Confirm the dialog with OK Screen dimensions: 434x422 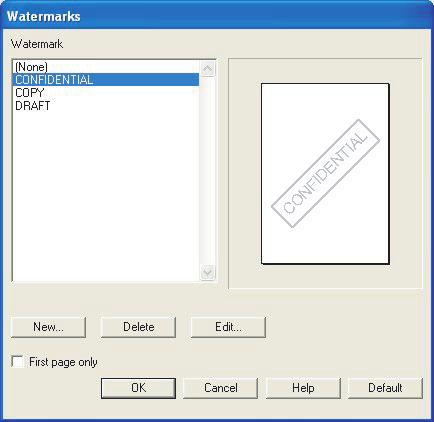(x=138, y=388)
